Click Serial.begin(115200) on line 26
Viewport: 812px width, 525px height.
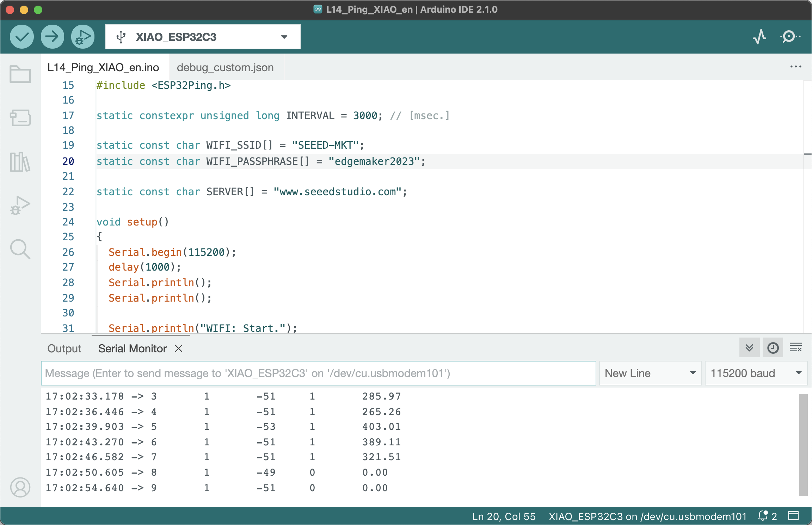click(x=172, y=252)
